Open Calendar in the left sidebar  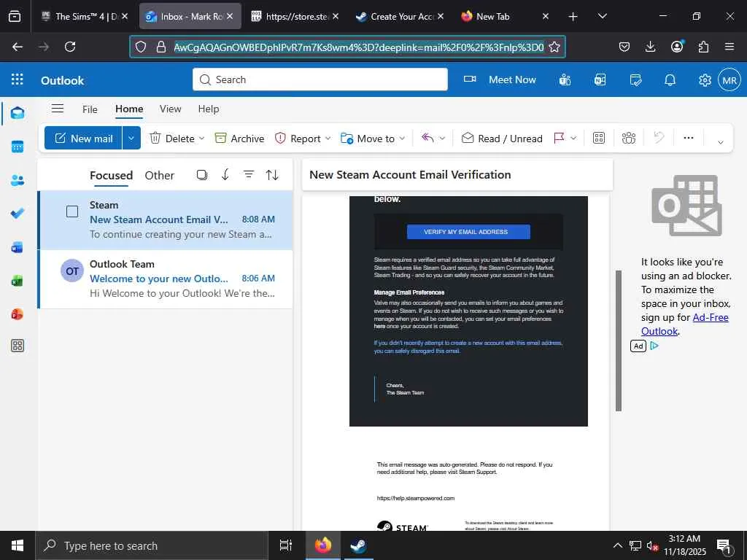coord(18,147)
